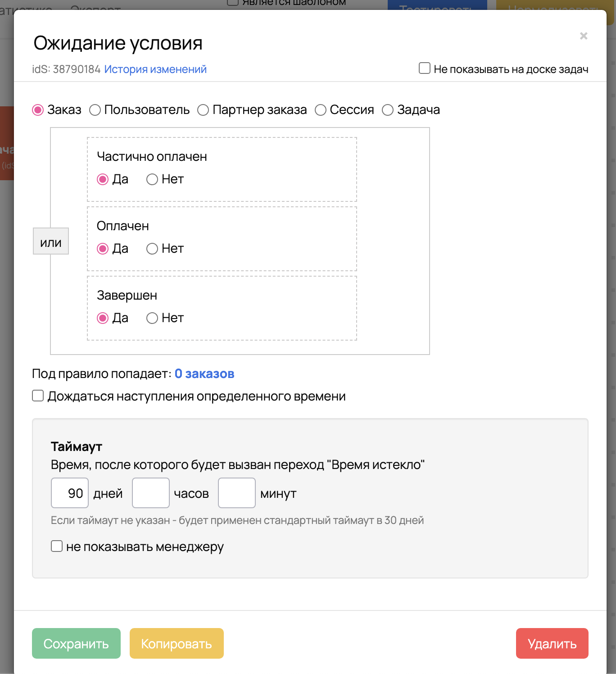Enable Не показывать на доске задач
616x674 pixels.
[425, 68]
